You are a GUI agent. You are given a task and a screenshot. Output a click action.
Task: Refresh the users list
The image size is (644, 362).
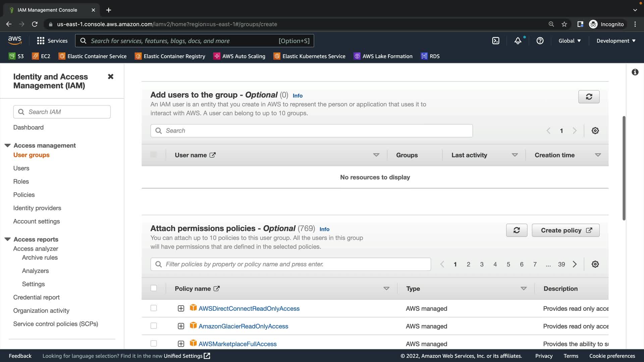(589, 97)
